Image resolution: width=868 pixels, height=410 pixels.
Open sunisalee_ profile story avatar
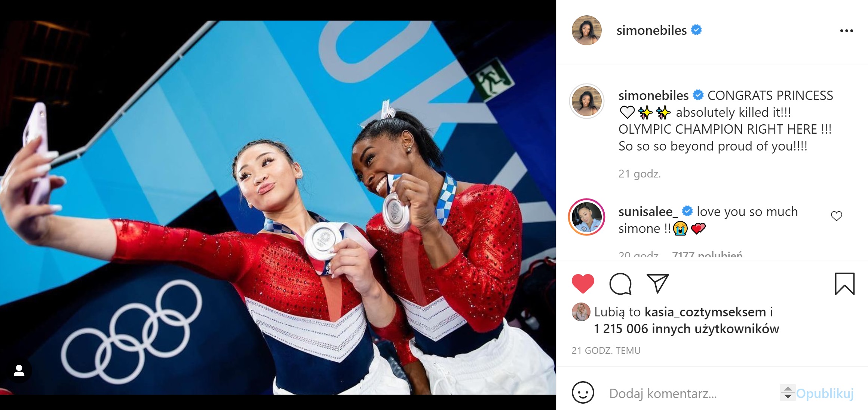586,217
